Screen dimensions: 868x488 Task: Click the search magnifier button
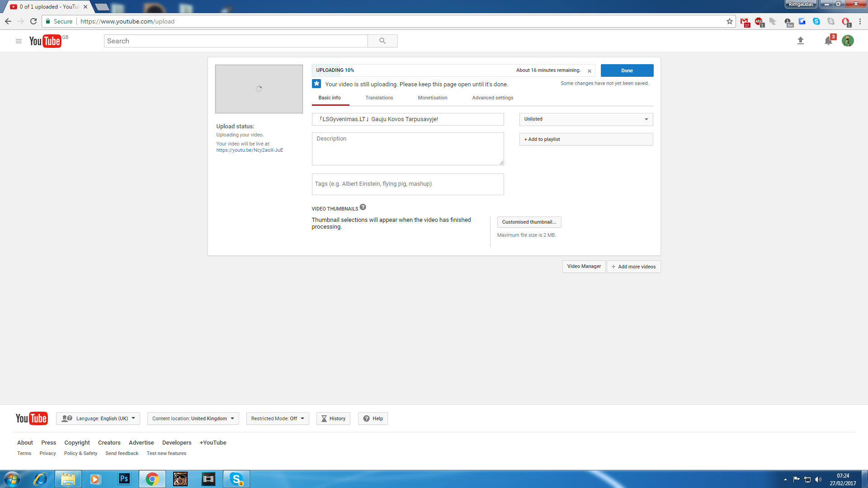382,41
